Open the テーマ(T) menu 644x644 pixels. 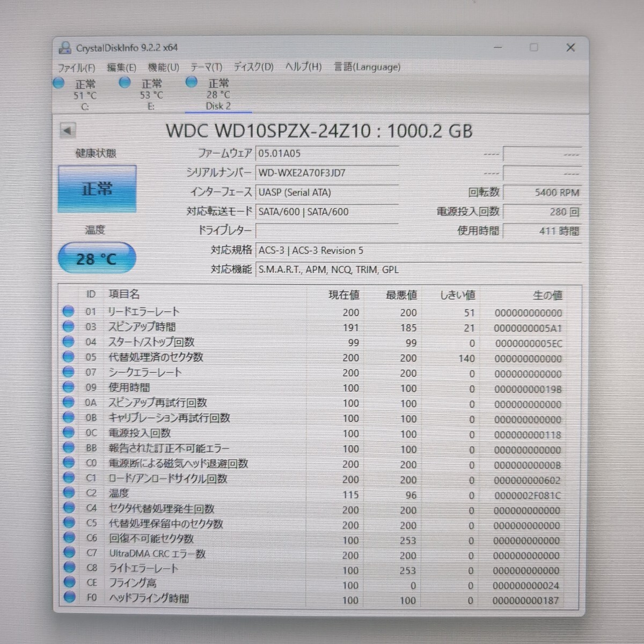[206, 67]
